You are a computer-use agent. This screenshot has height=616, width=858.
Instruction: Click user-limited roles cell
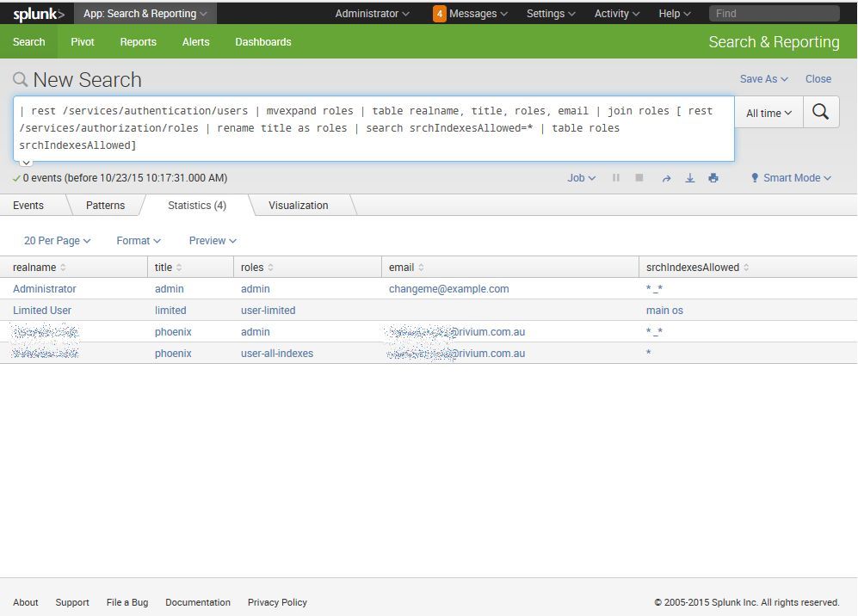pyautogui.click(x=269, y=311)
